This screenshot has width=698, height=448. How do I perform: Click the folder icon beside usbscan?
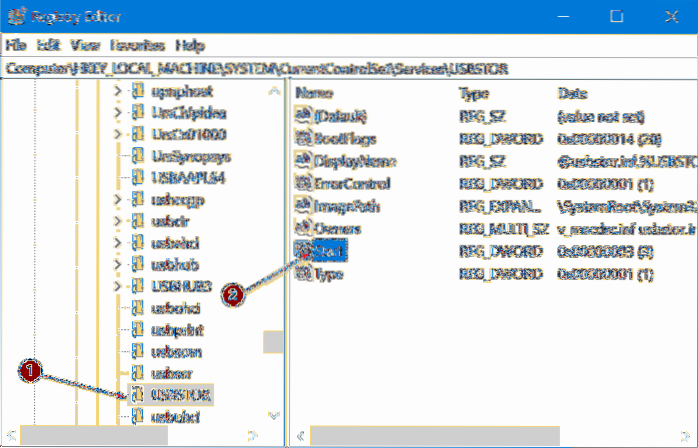point(138,351)
